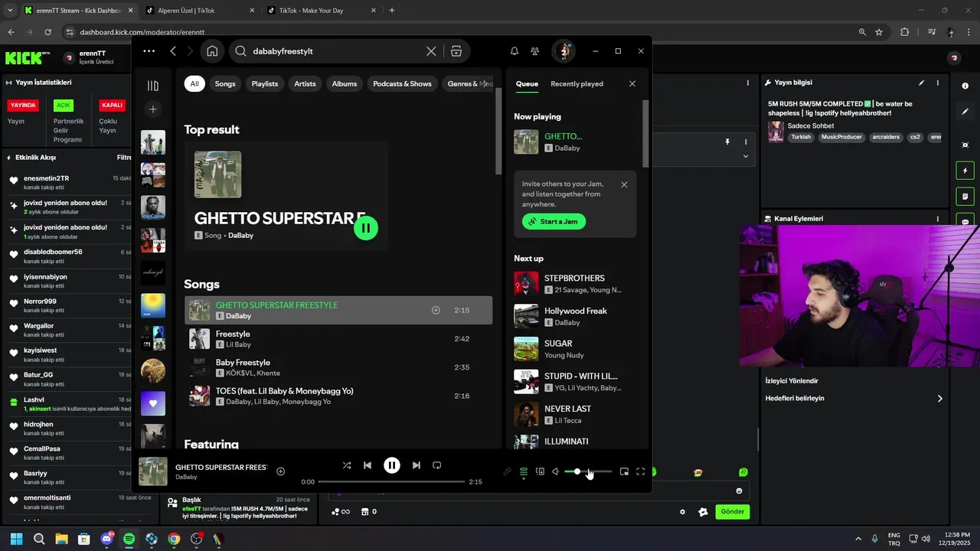
Task: Open the Browse icon beside search
Action: 456,51
